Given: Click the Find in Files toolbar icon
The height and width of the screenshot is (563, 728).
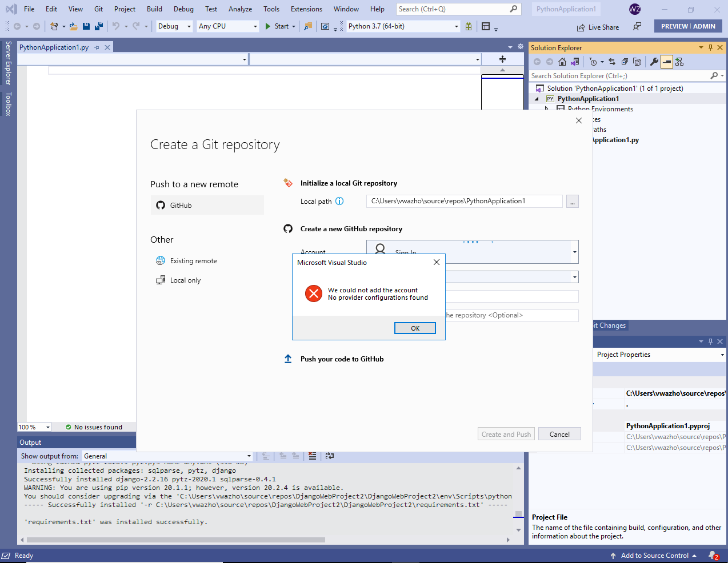Looking at the screenshot, I should [x=308, y=26].
